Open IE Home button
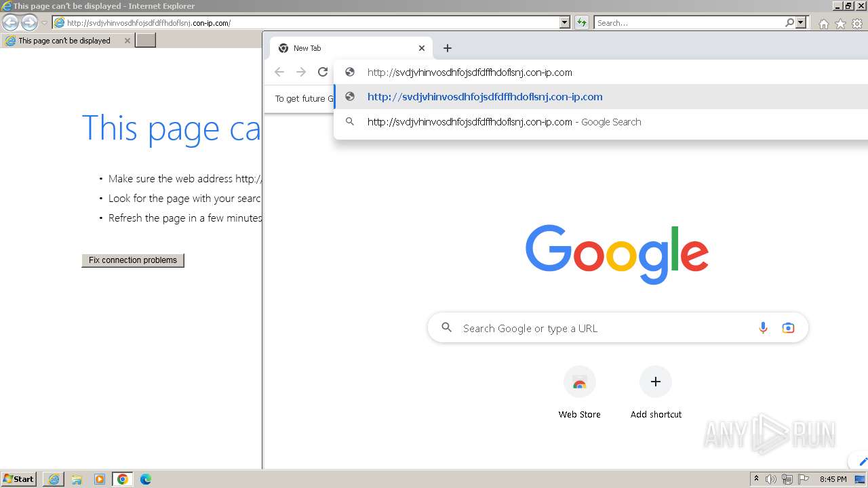868x488 pixels. [x=823, y=24]
